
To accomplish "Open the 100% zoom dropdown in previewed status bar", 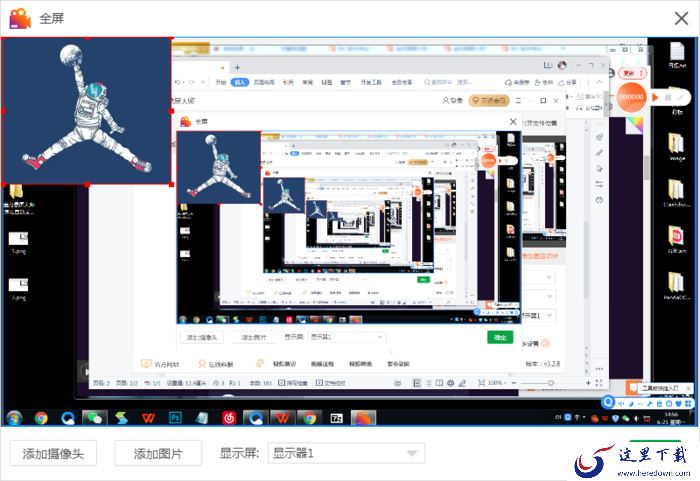I will click(x=497, y=383).
